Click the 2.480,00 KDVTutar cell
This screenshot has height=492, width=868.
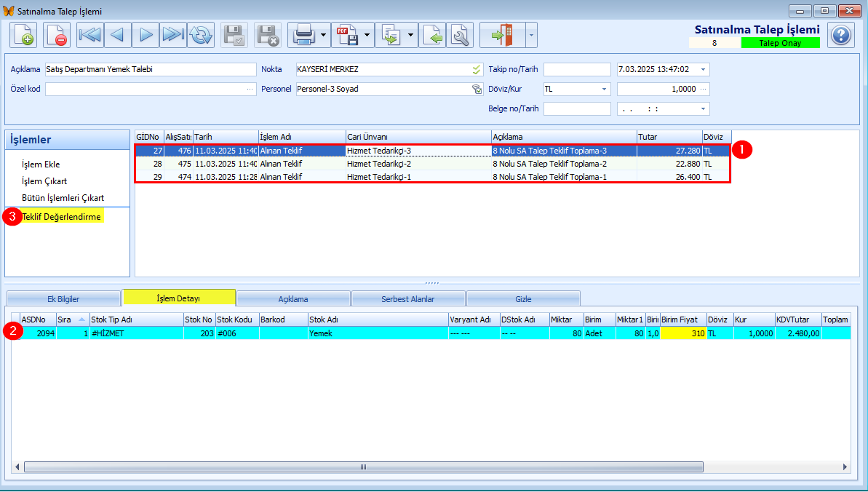pos(797,333)
